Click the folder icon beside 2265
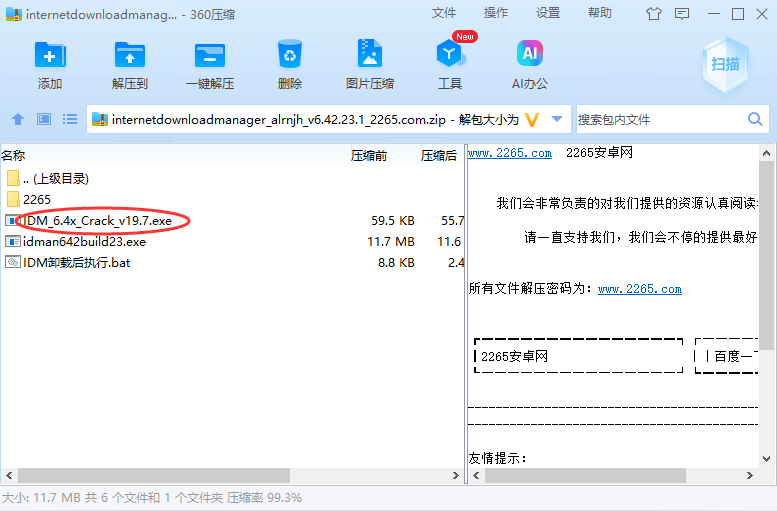777x511 pixels. tap(13, 199)
